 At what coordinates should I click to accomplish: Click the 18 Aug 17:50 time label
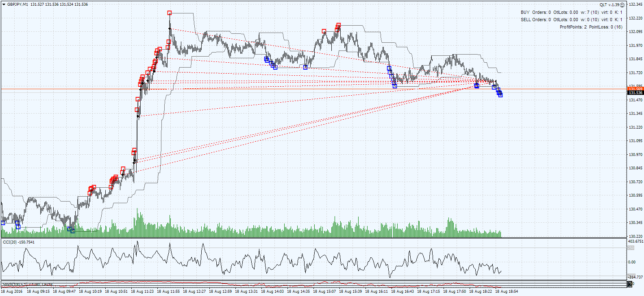455,292
